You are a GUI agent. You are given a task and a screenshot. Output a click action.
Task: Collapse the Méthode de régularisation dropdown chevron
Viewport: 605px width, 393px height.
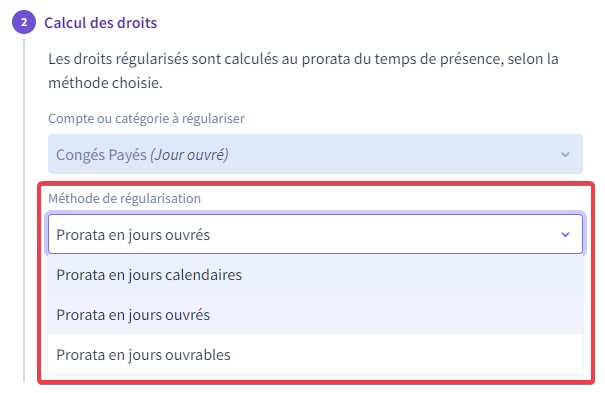click(565, 234)
